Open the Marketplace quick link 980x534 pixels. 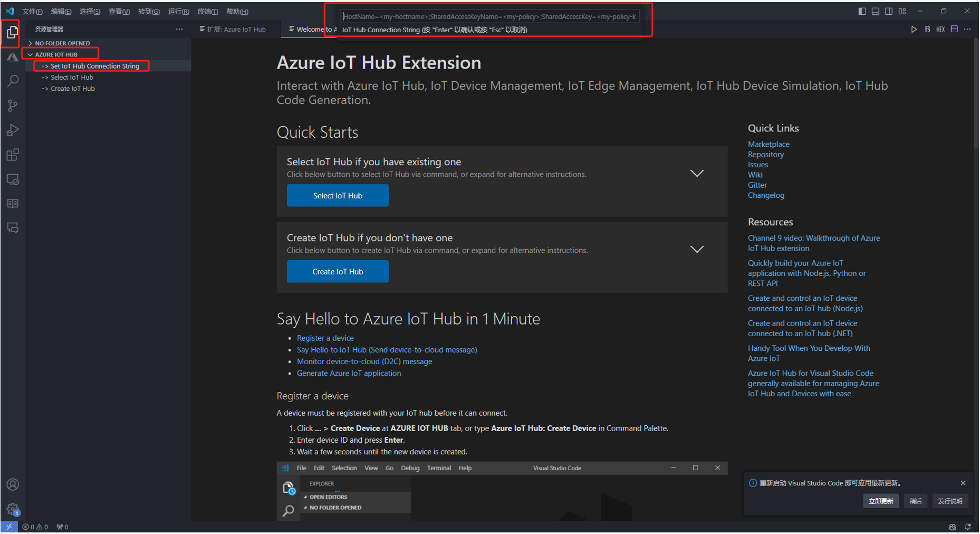point(768,144)
